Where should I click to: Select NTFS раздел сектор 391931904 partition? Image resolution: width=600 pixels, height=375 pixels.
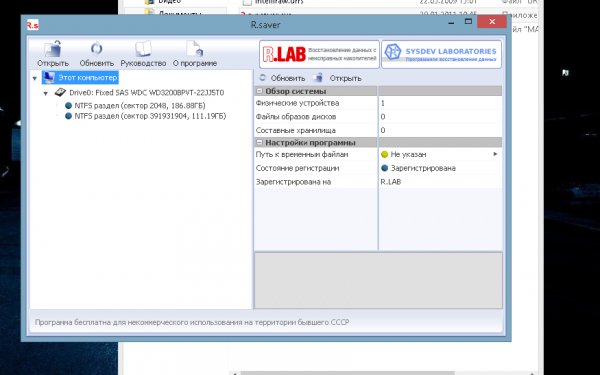pyautogui.click(x=150, y=116)
